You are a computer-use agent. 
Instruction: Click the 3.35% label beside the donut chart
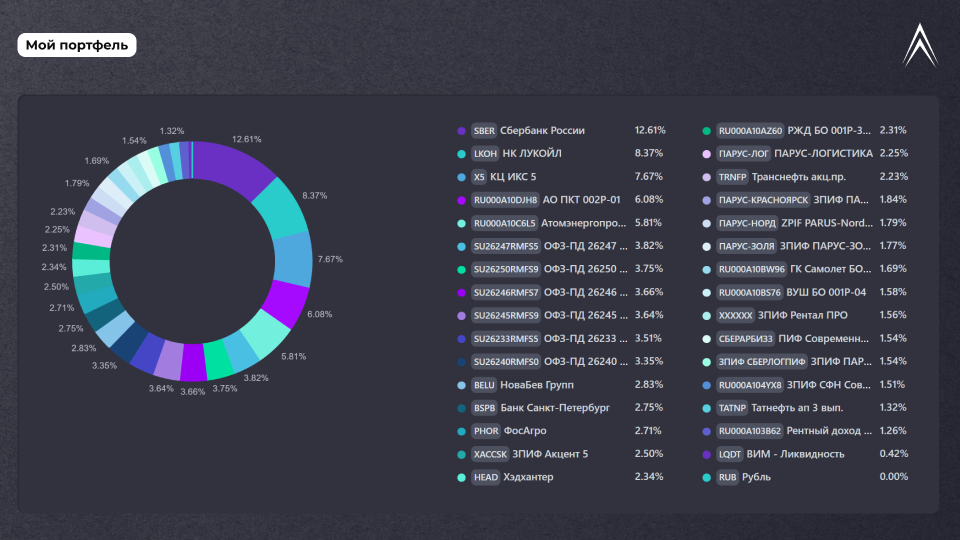pyautogui.click(x=105, y=366)
